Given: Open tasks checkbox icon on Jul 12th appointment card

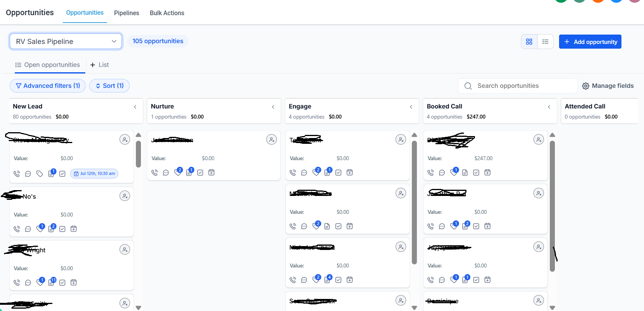Looking at the screenshot, I should 62,174.
